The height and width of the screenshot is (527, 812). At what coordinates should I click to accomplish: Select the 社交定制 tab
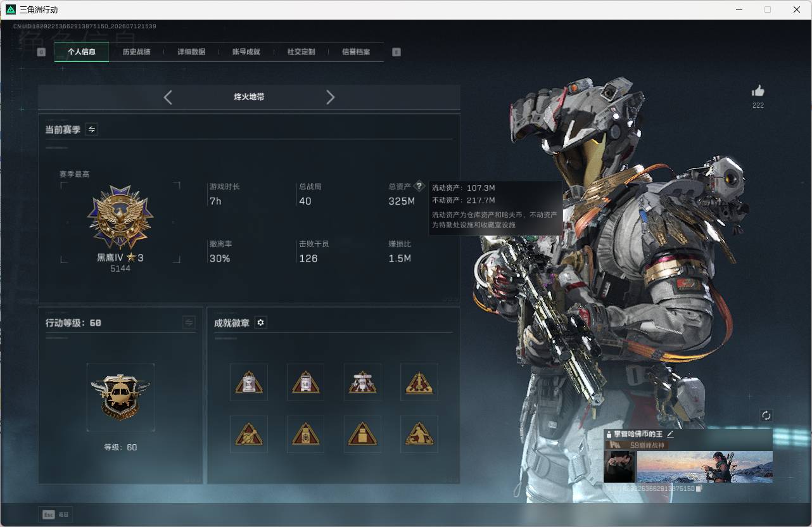coord(301,52)
